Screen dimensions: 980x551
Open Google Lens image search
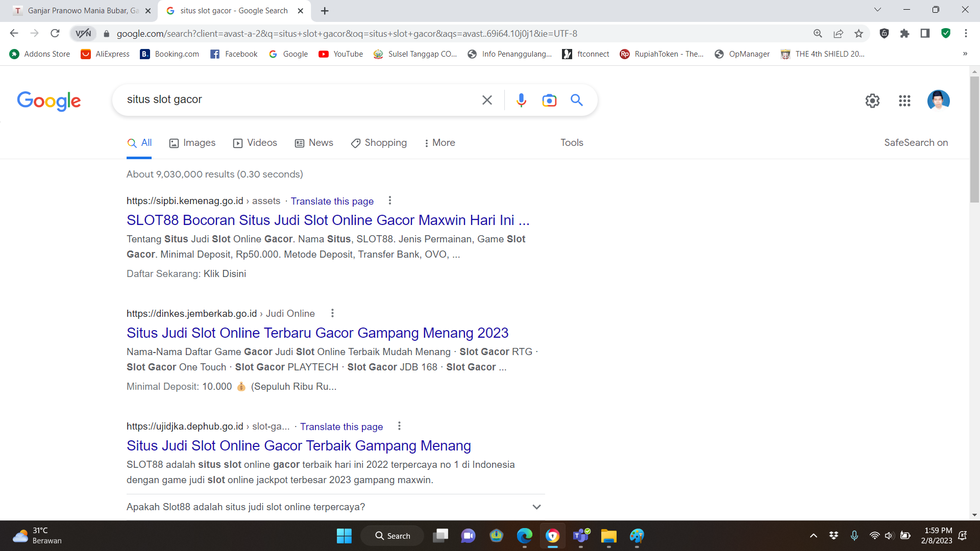(x=549, y=100)
